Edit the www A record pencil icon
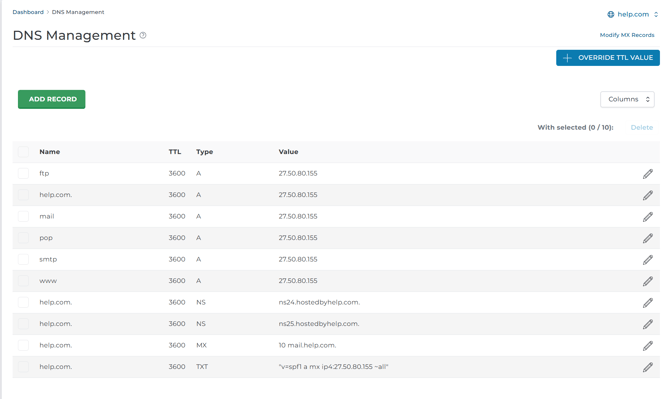 point(647,281)
